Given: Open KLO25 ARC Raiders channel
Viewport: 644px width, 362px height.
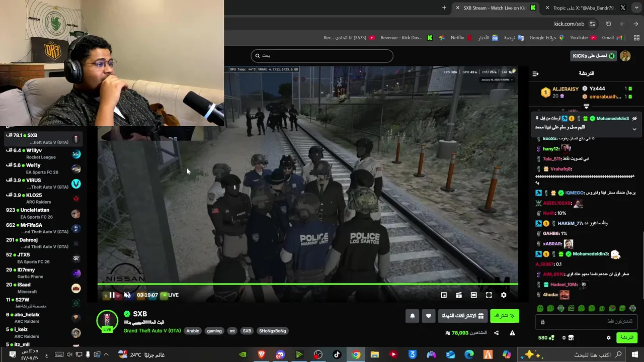Looking at the screenshot, I should click(x=43, y=198).
